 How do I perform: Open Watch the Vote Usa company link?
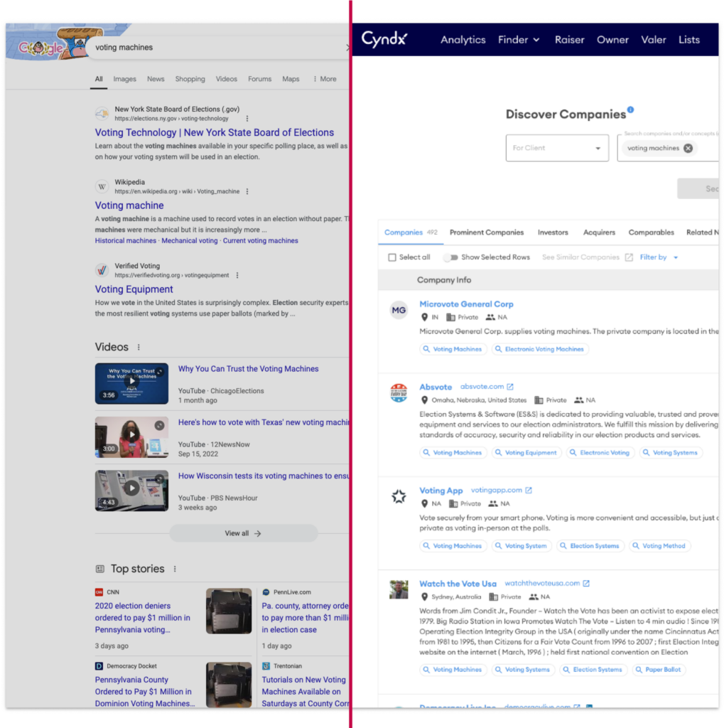coord(458,584)
